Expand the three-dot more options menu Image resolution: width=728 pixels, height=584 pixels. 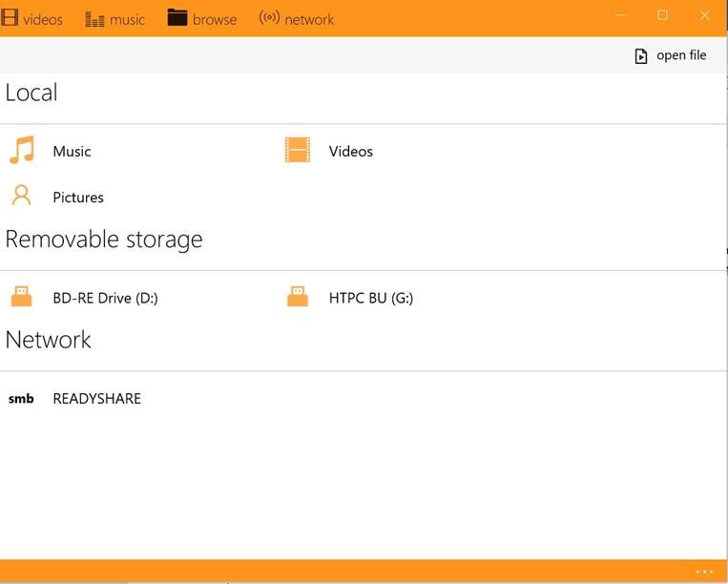705,572
